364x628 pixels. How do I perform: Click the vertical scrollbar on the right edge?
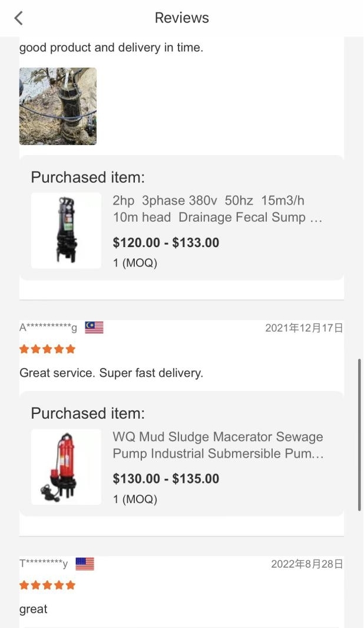(x=359, y=435)
